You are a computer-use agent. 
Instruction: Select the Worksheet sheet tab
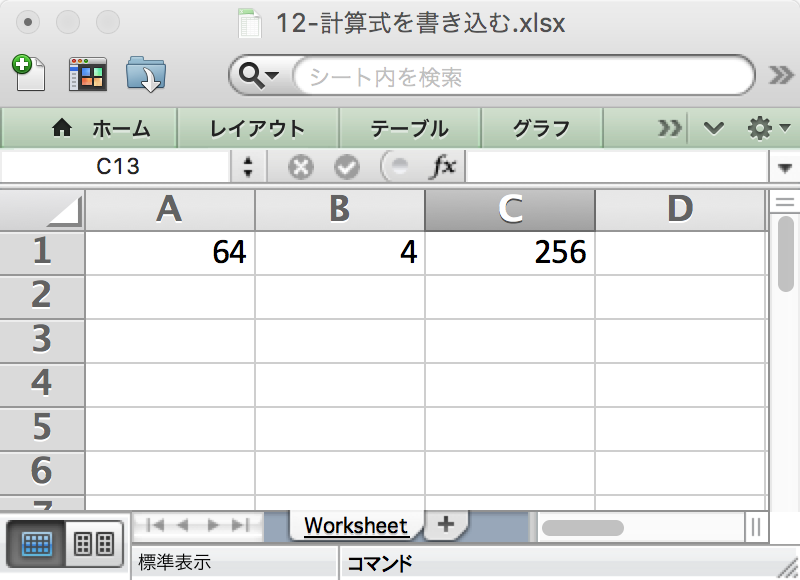[x=355, y=525]
